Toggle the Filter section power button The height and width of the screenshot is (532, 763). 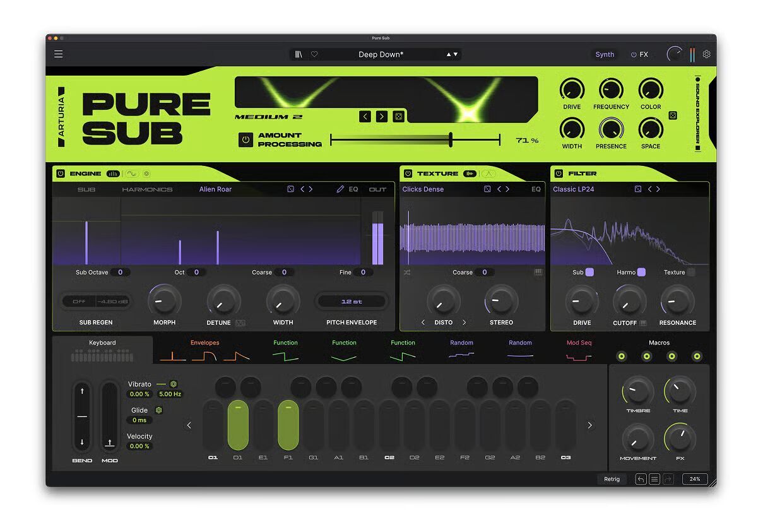click(x=559, y=173)
